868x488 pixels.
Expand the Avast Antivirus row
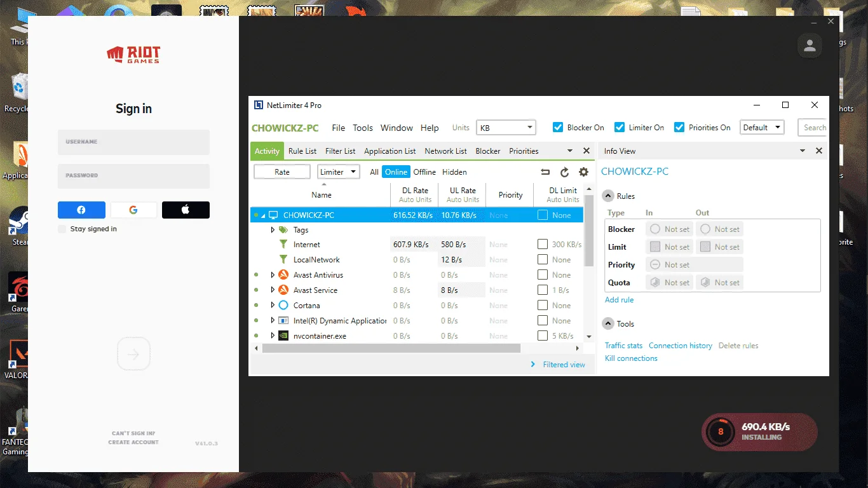pyautogui.click(x=273, y=275)
